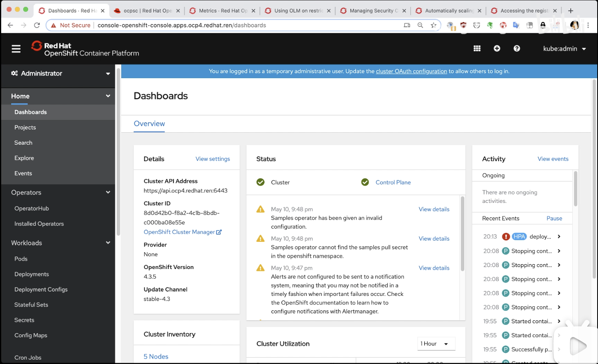Select the Overview tab
598x364 pixels.
point(149,124)
